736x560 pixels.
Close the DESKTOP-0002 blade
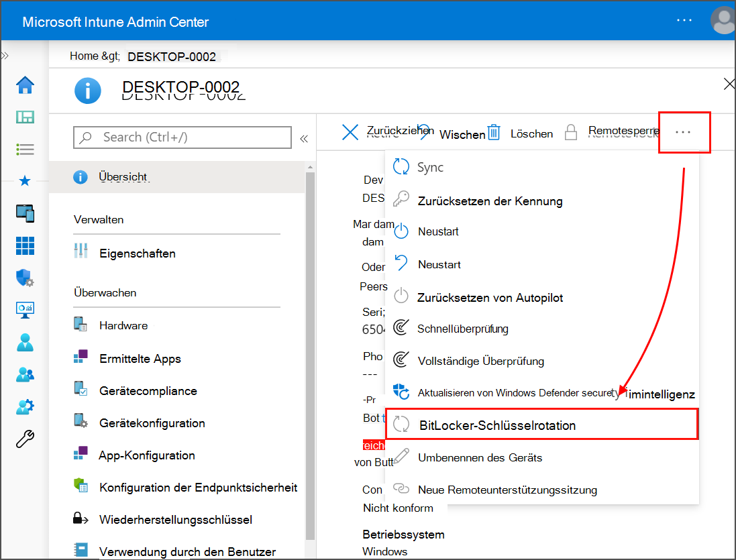729,84
